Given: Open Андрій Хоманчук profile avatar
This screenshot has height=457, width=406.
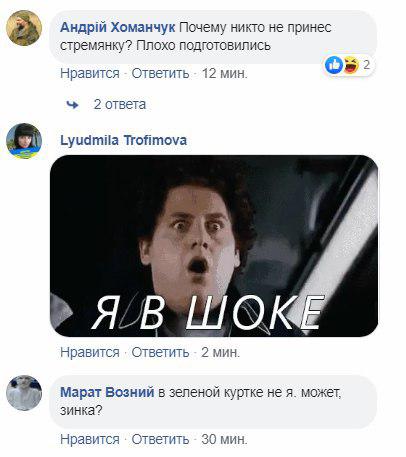Looking at the screenshot, I should pyautogui.click(x=24, y=28).
